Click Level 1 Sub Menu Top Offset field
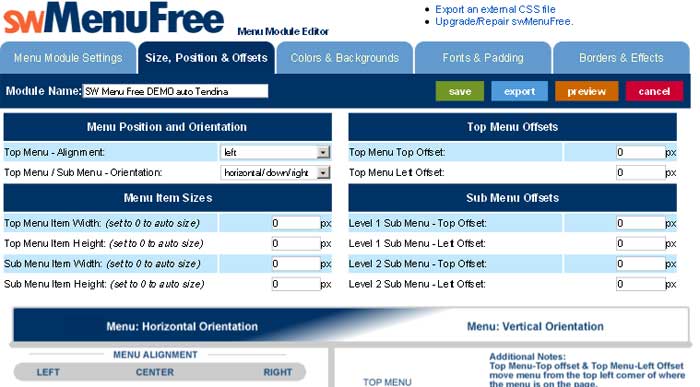Screen dimensions: 700x387 click(x=640, y=223)
